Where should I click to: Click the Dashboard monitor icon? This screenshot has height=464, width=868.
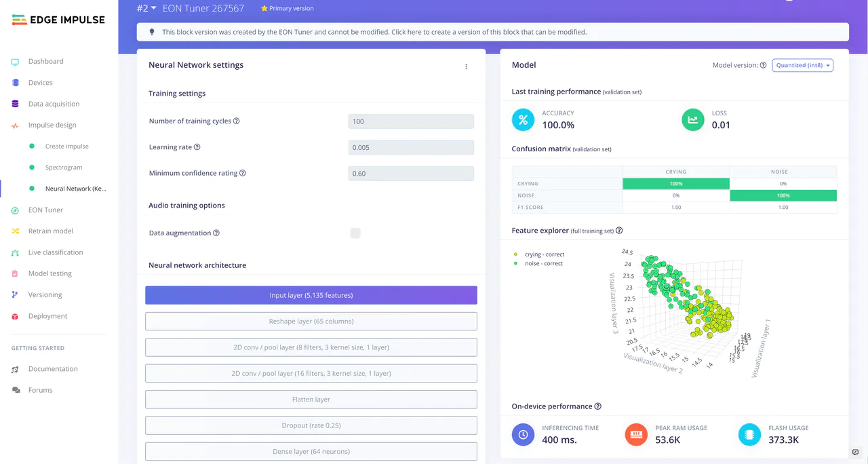point(15,62)
